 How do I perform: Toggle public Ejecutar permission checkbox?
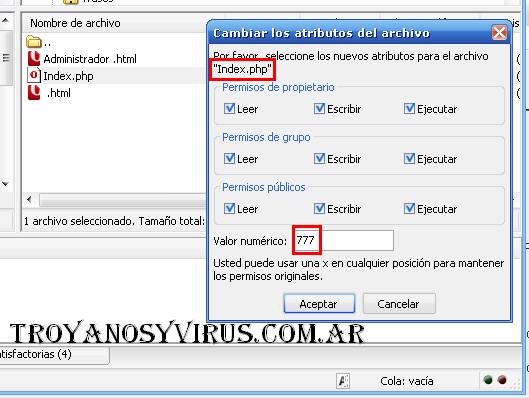(x=409, y=208)
